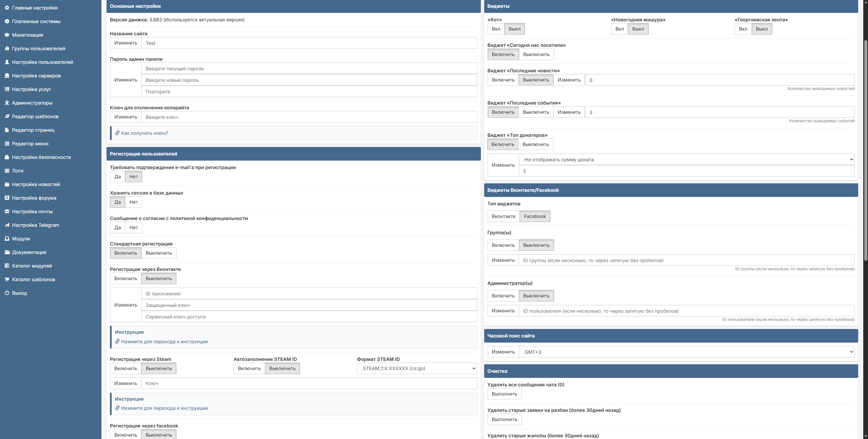
Task: Click the power icon for Выход
Action: [x=7, y=293]
